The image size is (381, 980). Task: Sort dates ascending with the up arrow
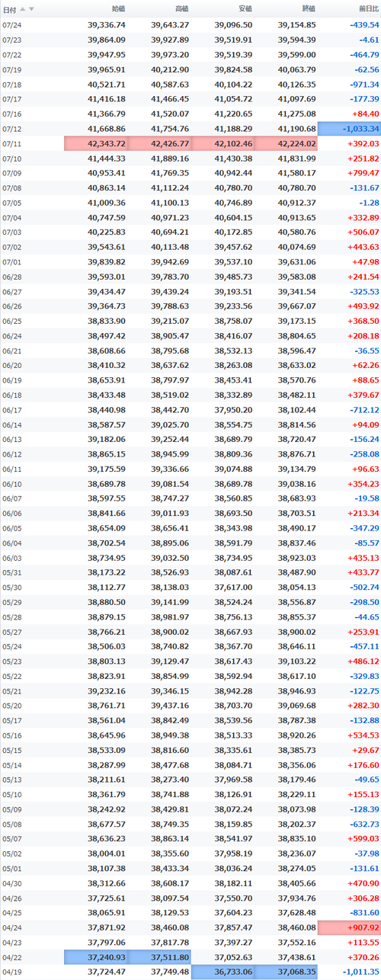tap(23, 9)
